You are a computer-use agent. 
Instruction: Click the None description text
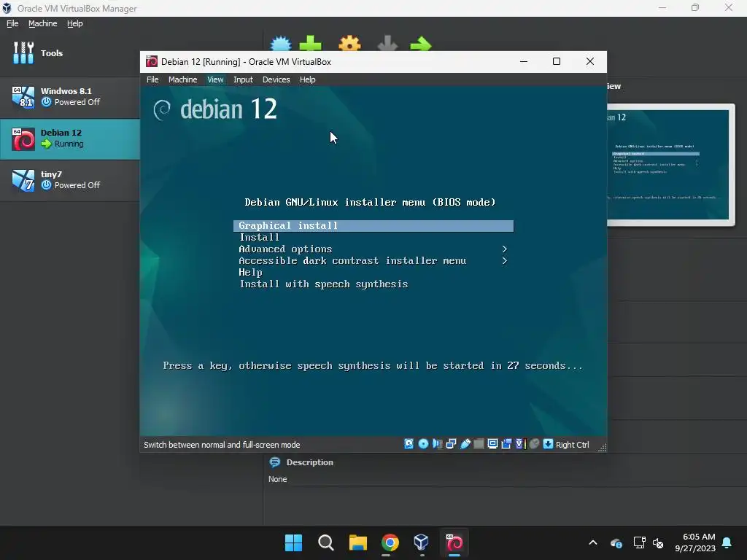click(x=277, y=479)
